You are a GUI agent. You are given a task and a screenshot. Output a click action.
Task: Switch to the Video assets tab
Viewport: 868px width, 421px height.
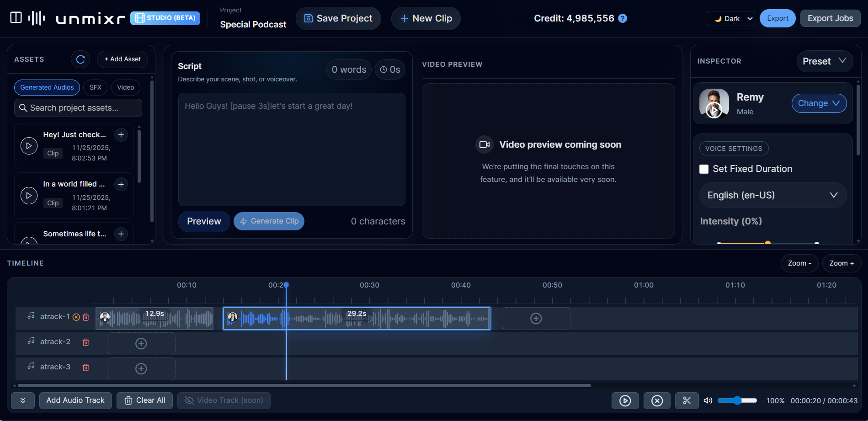[x=125, y=87]
